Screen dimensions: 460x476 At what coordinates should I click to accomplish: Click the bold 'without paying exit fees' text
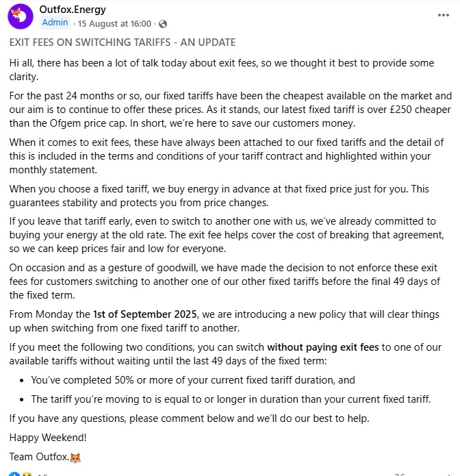tap(323, 347)
